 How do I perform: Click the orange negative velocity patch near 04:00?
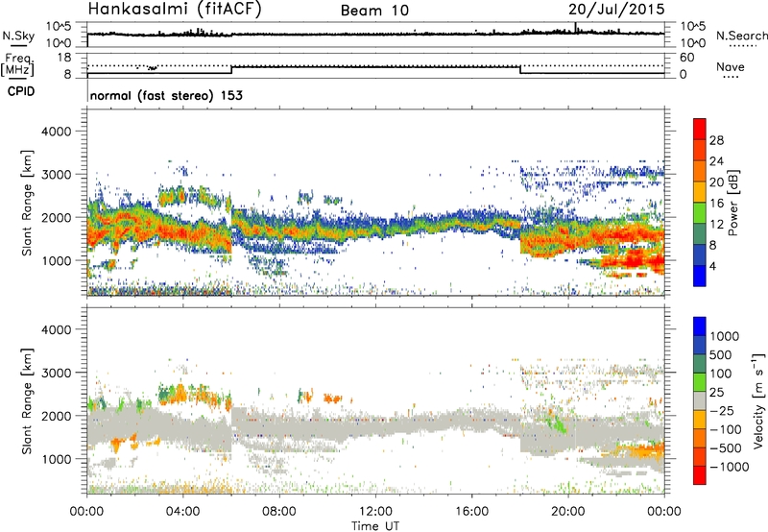click(180, 394)
